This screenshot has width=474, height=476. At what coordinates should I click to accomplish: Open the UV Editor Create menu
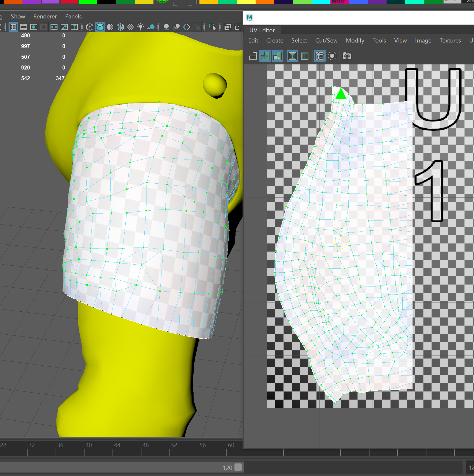275,40
